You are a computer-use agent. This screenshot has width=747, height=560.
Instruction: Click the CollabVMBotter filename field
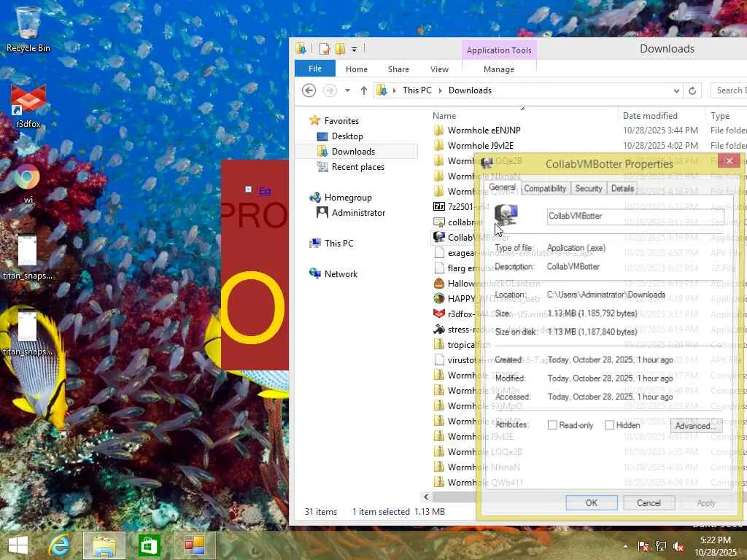(x=635, y=216)
